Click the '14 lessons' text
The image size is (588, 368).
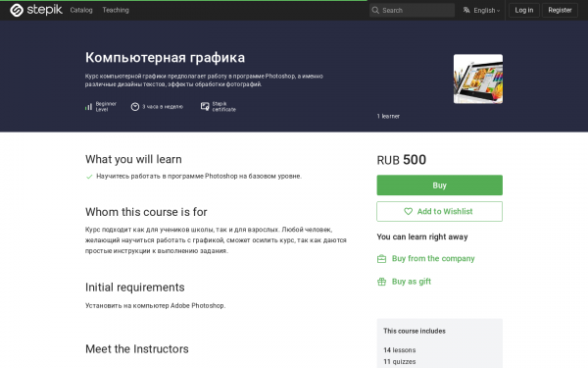pos(400,350)
